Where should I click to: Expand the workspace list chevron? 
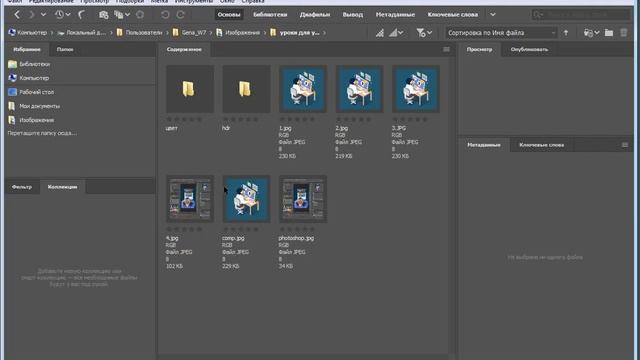click(x=493, y=15)
